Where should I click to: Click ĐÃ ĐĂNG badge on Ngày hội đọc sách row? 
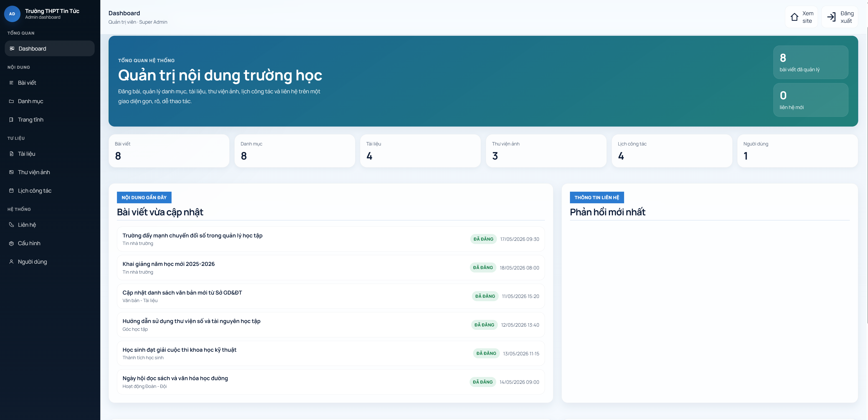[x=483, y=382]
